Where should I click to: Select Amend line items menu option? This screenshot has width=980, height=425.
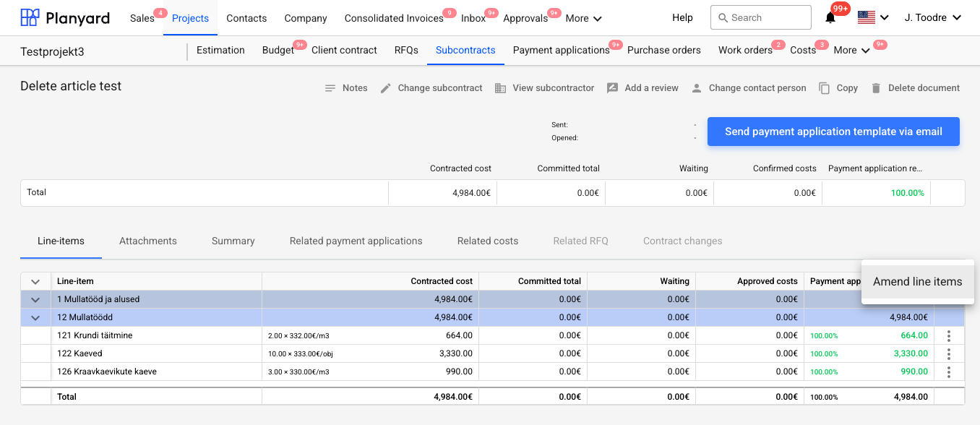coord(918,282)
